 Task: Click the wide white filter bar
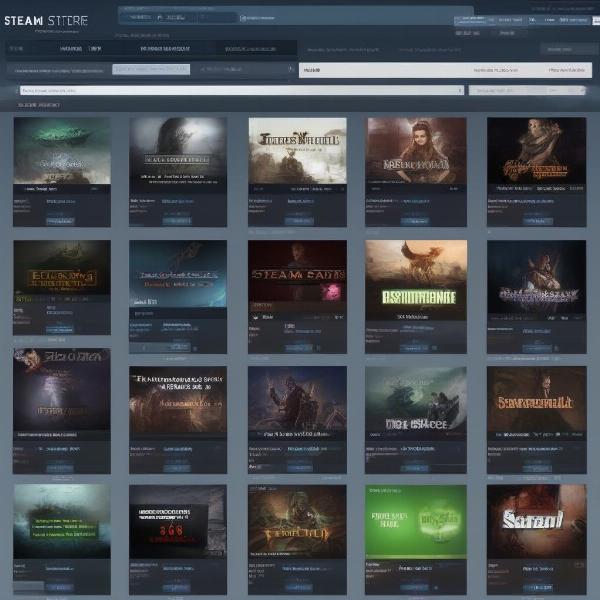[x=445, y=70]
